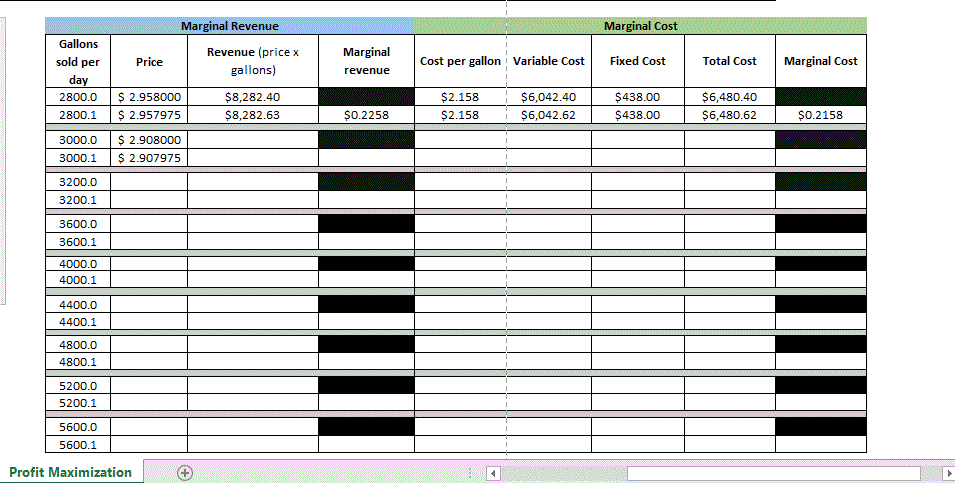Select the cell containing 3000.1
This screenshot has height=483, width=955.
click(78, 158)
